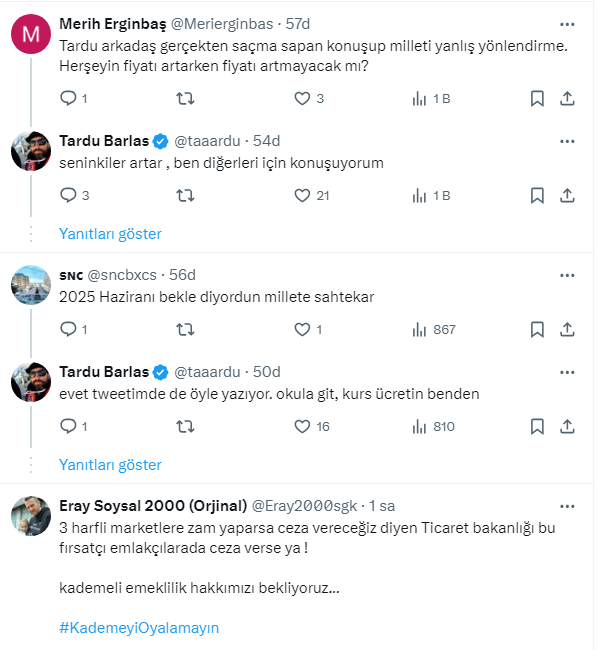Reply to sncbxcs's '2025 Haziranı' tweet

coord(69,329)
